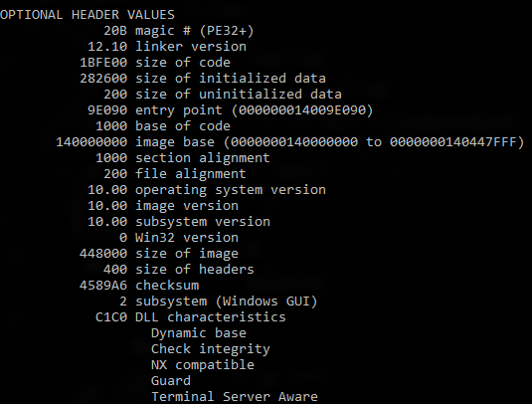The image size is (532, 404).
Task: Click the section alignment line
Action: click(x=183, y=158)
